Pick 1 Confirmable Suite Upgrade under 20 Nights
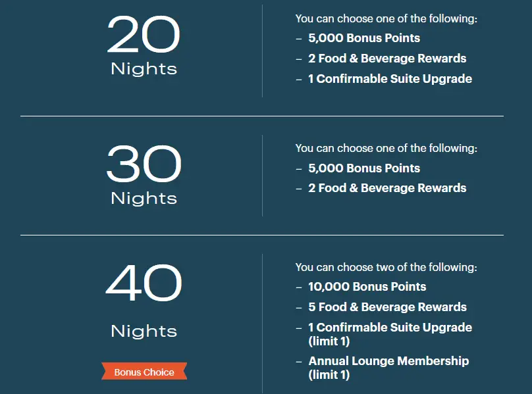Image resolution: width=532 pixels, height=394 pixels. pyautogui.click(x=390, y=79)
